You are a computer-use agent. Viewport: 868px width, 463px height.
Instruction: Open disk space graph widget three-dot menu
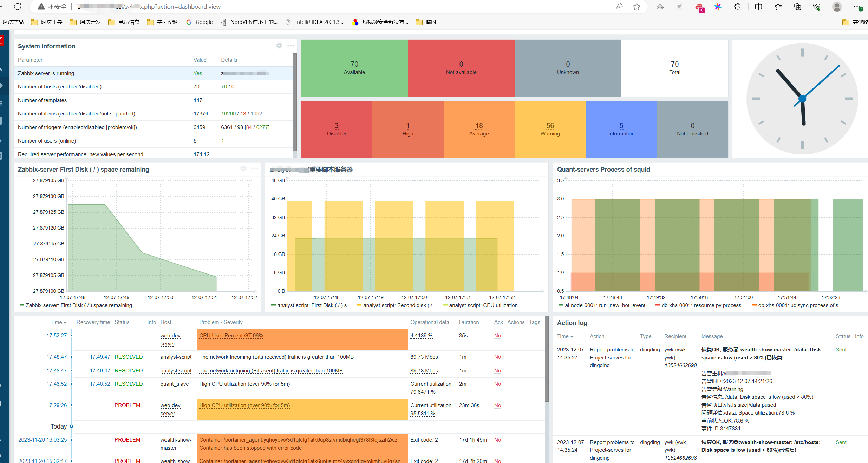255,168
